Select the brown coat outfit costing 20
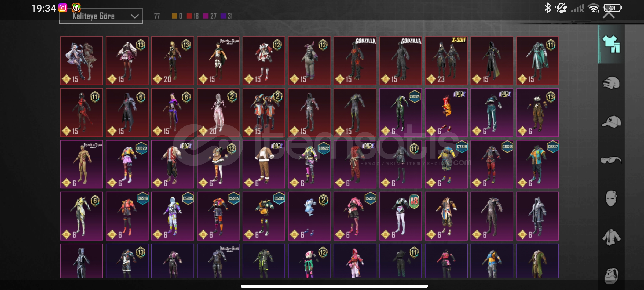Image resolution: width=644 pixels, height=290 pixels. coord(173,61)
